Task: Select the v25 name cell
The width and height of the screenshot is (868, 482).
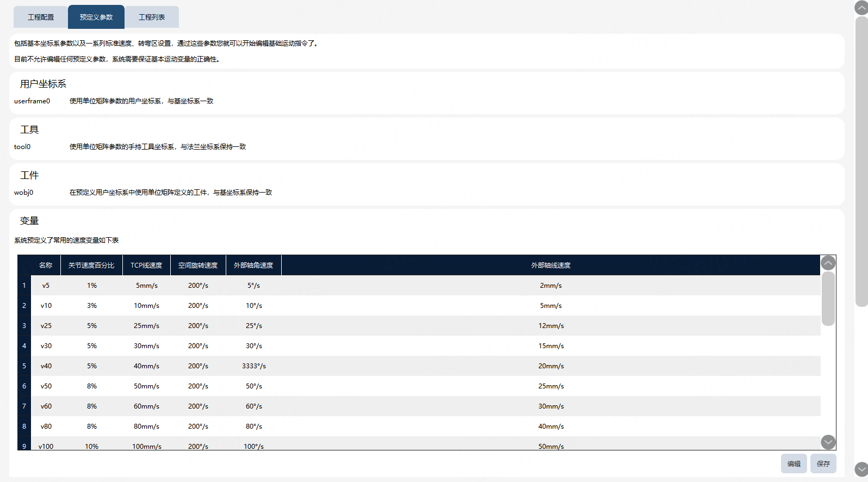Action: pyautogui.click(x=46, y=326)
